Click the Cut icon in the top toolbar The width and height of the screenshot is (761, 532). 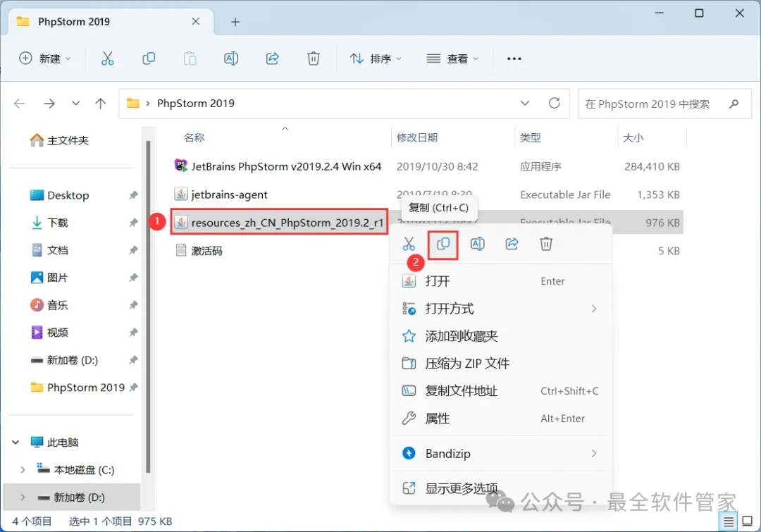point(107,58)
